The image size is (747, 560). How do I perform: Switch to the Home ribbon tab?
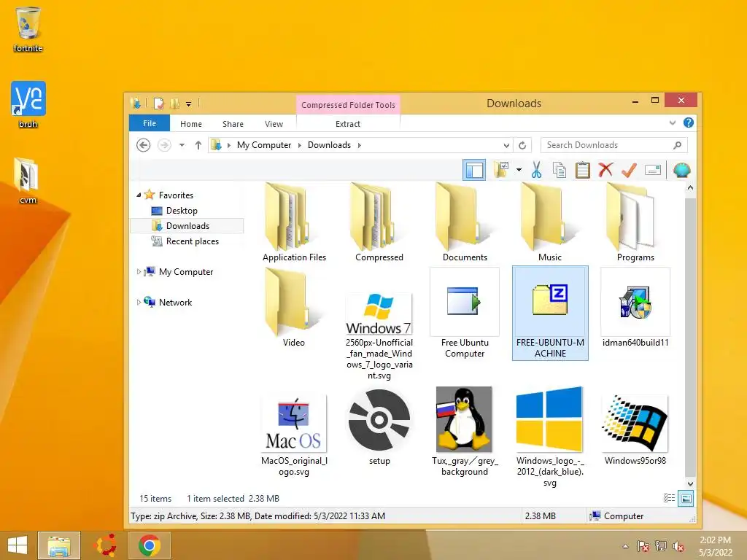191,124
